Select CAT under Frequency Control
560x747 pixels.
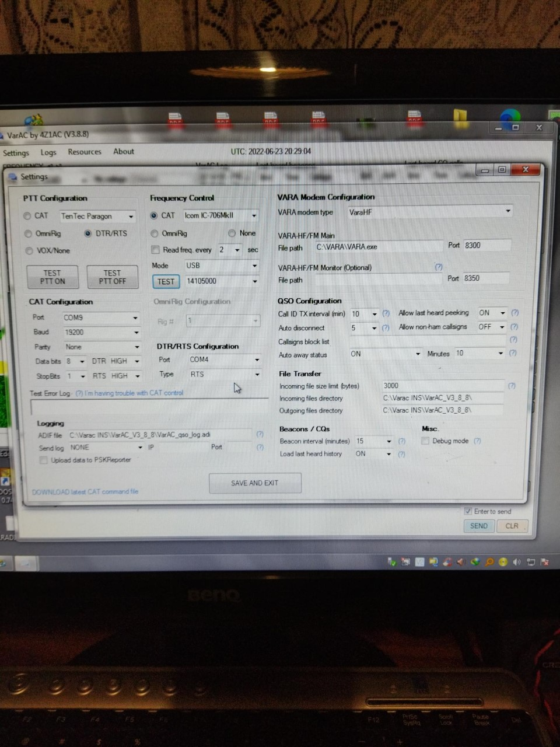click(x=163, y=215)
